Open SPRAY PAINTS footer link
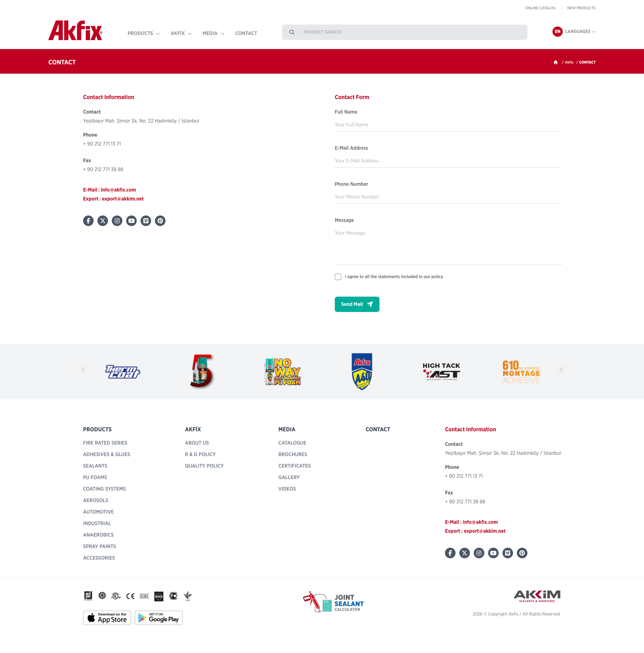 (x=100, y=546)
